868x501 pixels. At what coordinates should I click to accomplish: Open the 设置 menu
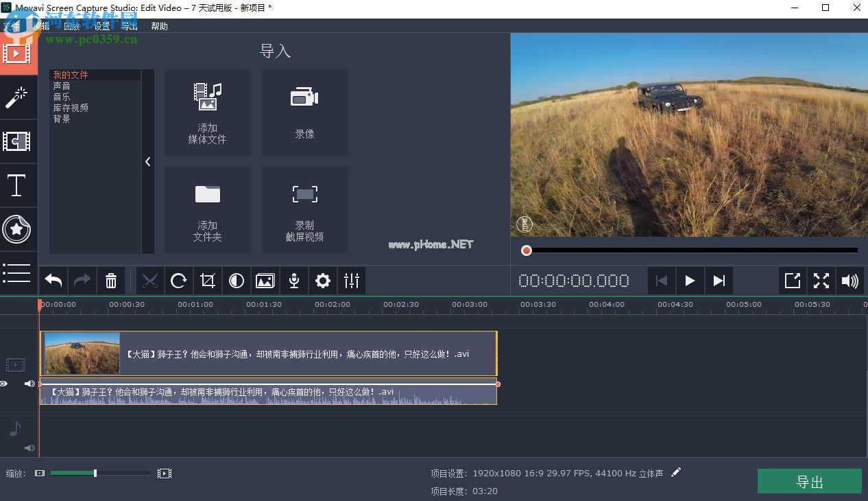coord(101,26)
